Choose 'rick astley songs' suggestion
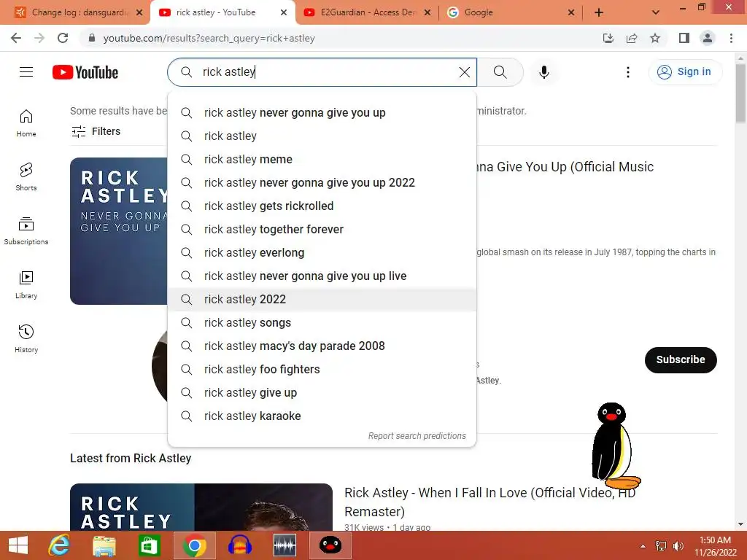Image resolution: width=747 pixels, height=560 pixels. click(x=322, y=323)
